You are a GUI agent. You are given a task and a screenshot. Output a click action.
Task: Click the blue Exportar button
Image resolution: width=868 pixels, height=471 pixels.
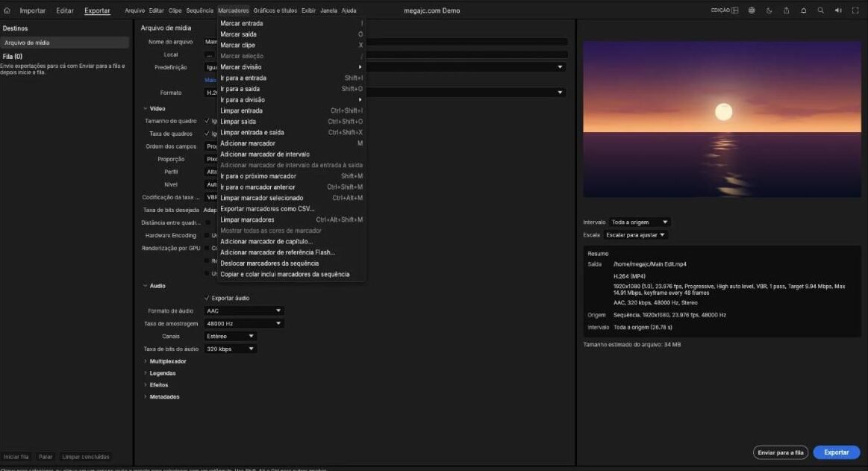click(x=836, y=452)
